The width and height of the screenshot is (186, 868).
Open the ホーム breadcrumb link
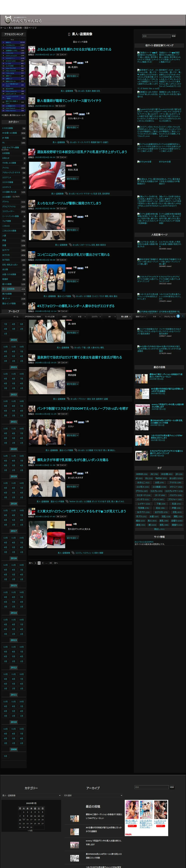coord(3,28)
